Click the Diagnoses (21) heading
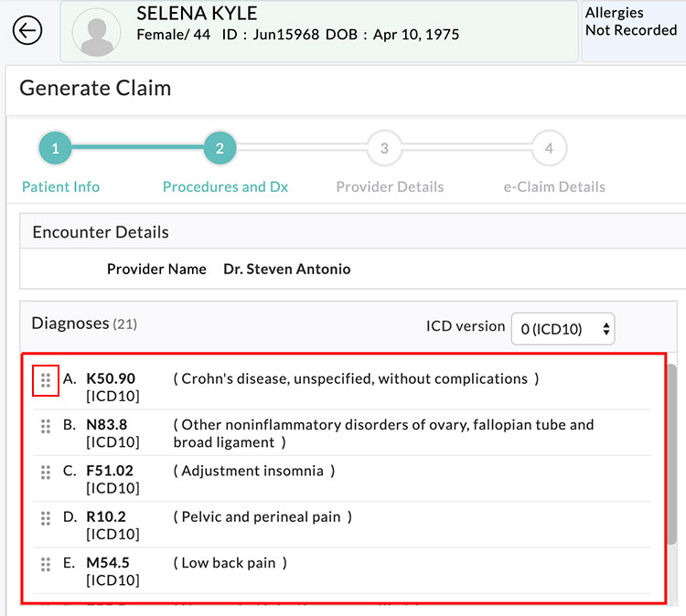Viewport: 686px width, 616px height. tap(84, 324)
